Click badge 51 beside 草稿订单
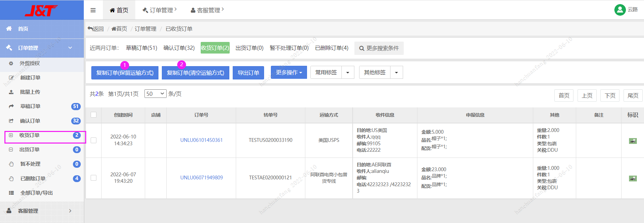Image resolution: width=644 pixels, height=223 pixels. (x=76, y=106)
